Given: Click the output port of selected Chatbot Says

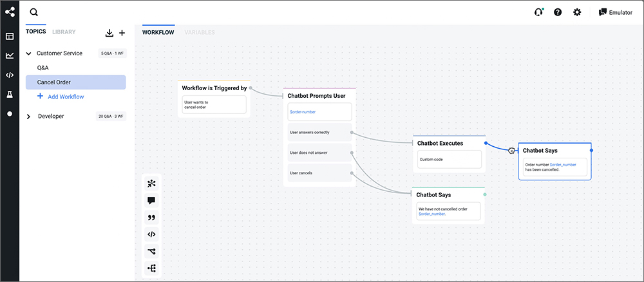Looking at the screenshot, I should pyautogui.click(x=591, y=150).
